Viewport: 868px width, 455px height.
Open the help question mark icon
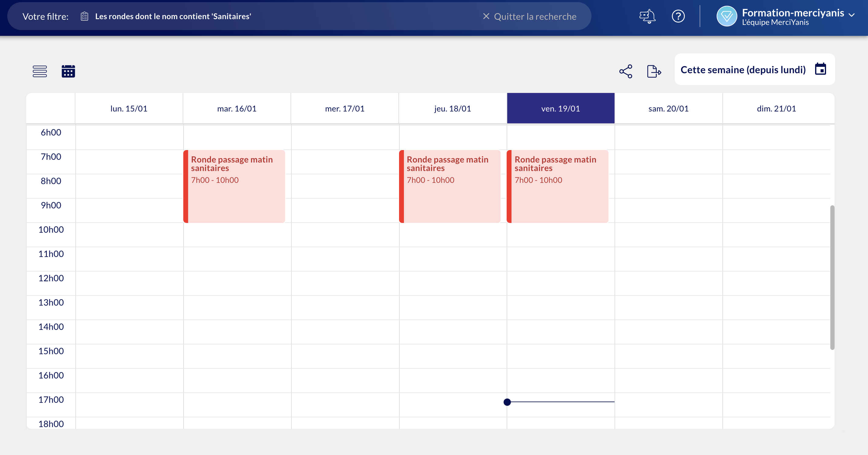(x=678, y=16)
